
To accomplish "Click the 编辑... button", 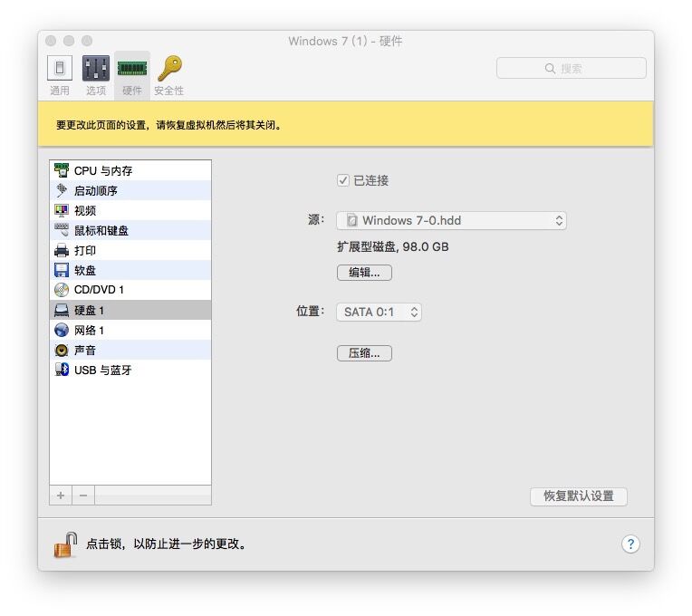I will pyautogui.click(x=364, y=273).
